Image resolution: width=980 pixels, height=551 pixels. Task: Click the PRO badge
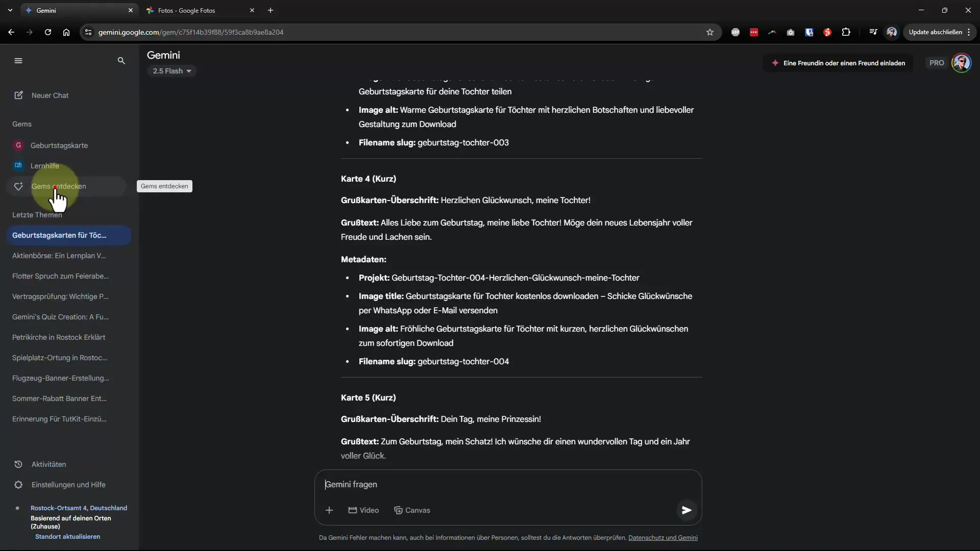pos(937,63)
